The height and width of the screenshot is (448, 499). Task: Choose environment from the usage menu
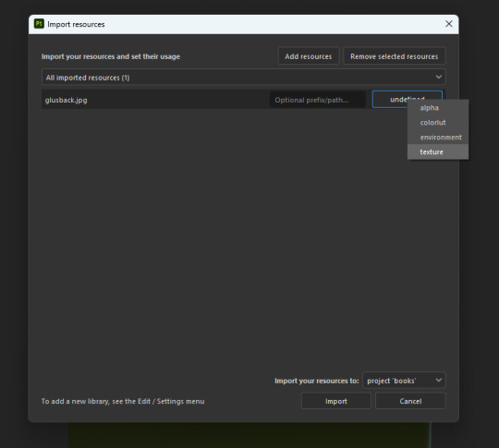(438, 137)
